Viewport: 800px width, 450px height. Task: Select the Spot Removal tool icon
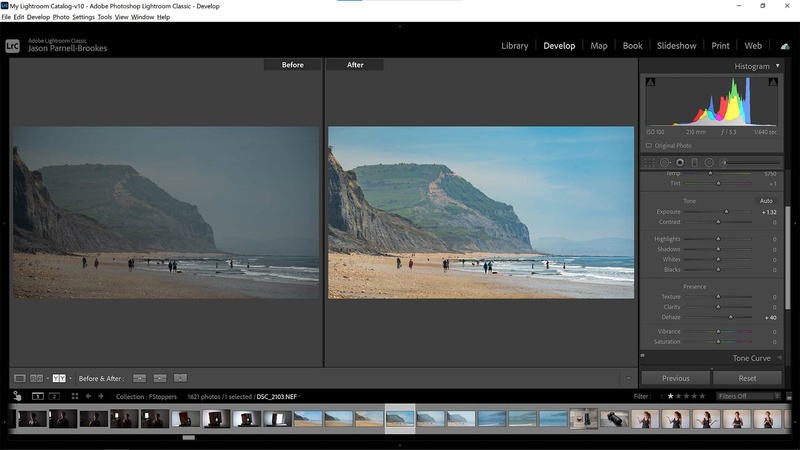(665, 162)
